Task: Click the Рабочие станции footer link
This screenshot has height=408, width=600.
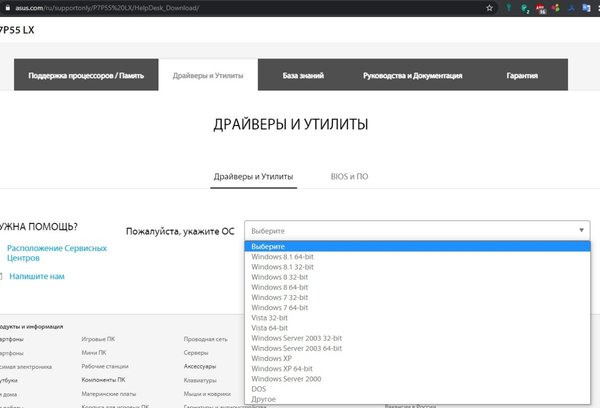Action: tap(105, 366)
